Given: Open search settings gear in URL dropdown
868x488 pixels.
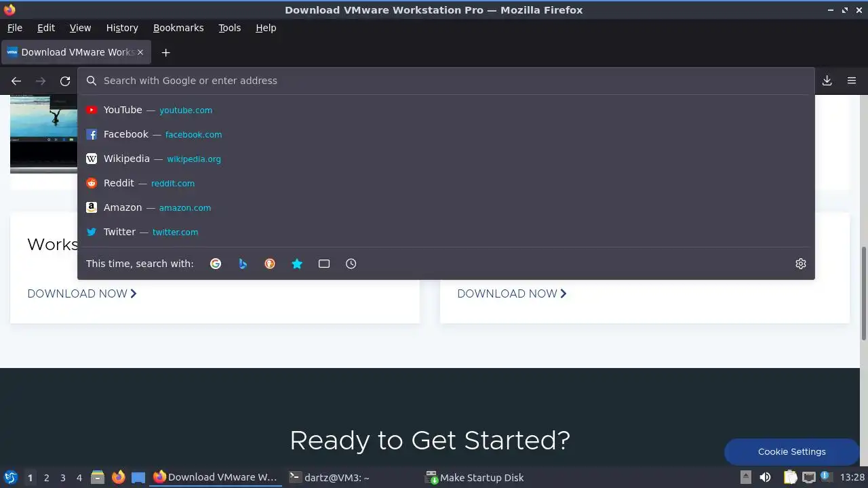Looking at the screenshot, I should pyautogui.click(x=801, y=264).
